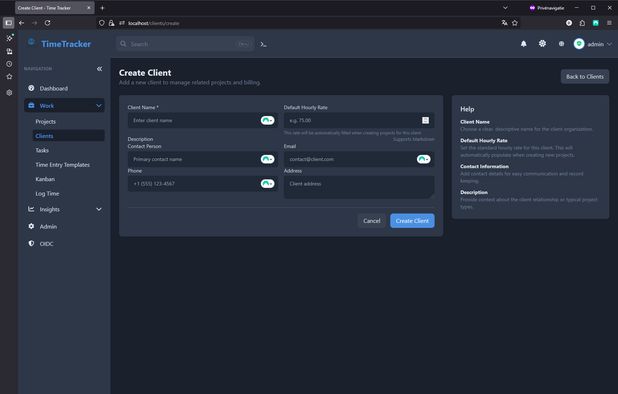Open Tasks in the sidebar
Viewport: 618px width, 394px height.
(x=42, y=150)
